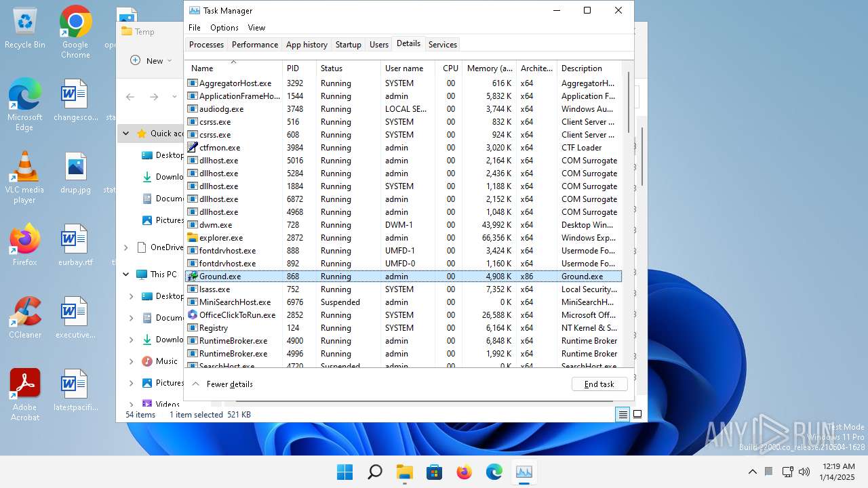
Task: Select the lsass.exe process row
Action: (403, 289)
